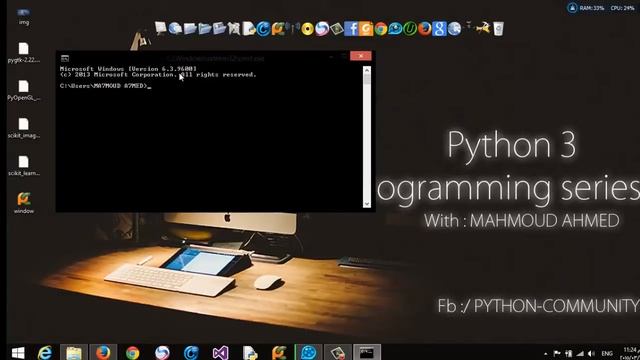This screenshot has height=360, width=640.
Task: Open the Facebook icon in the top dock
Action: coord(351,29)
